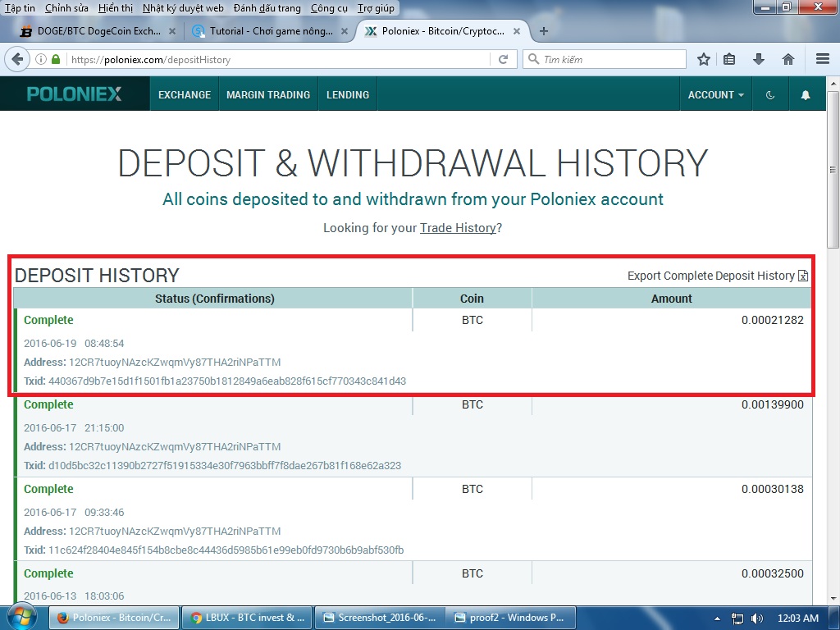Screen dimensions: 840x630
Task: Open the LBUX - BTC invest Chrome taskbar button
Action: click(246, 618)
